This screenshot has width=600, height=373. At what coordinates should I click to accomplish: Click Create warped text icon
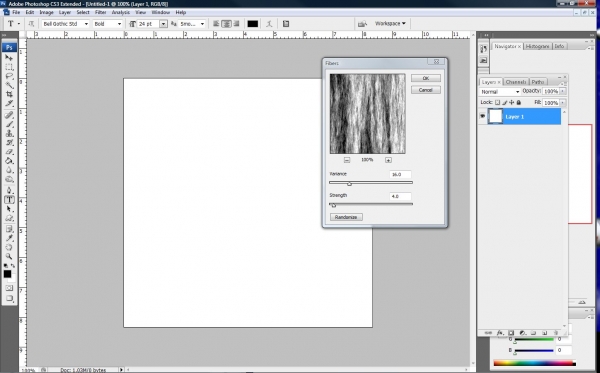click(x=269, y=24)
